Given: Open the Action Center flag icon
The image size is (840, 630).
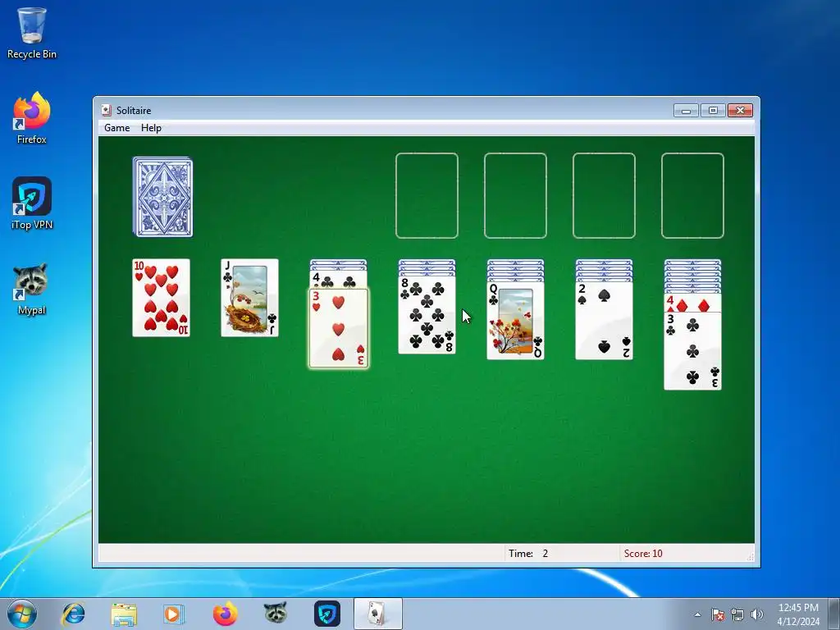Looking at the screenshot, I should click(718, 614).
